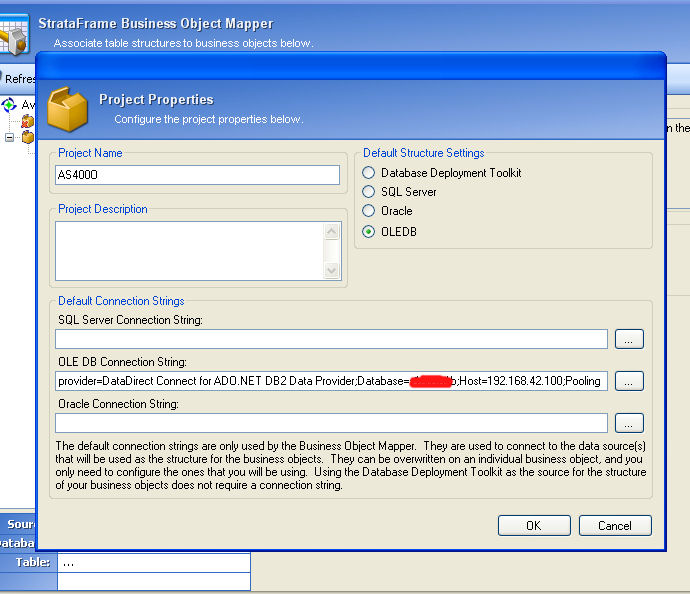Open OLE DB connection string browse button

(629, 381)
